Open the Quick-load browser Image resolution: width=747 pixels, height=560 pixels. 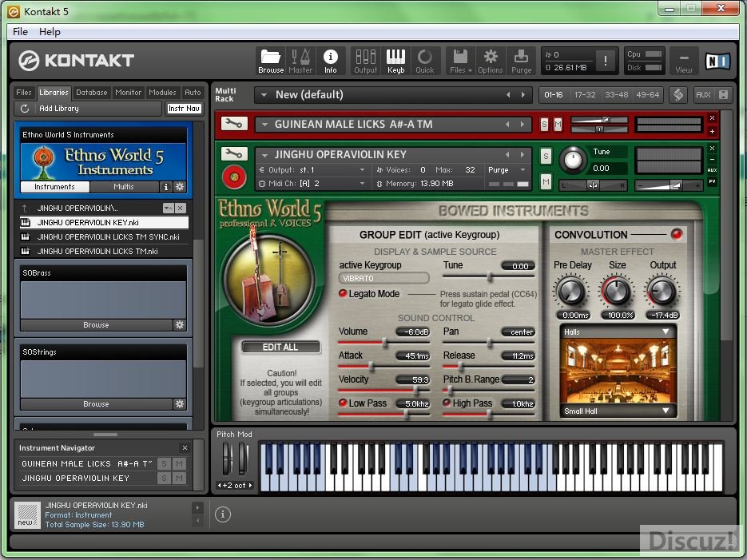(424, 61)
